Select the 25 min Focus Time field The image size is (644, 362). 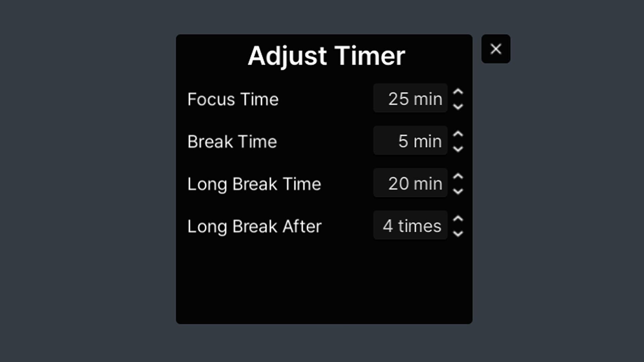[x=410, y=98]
